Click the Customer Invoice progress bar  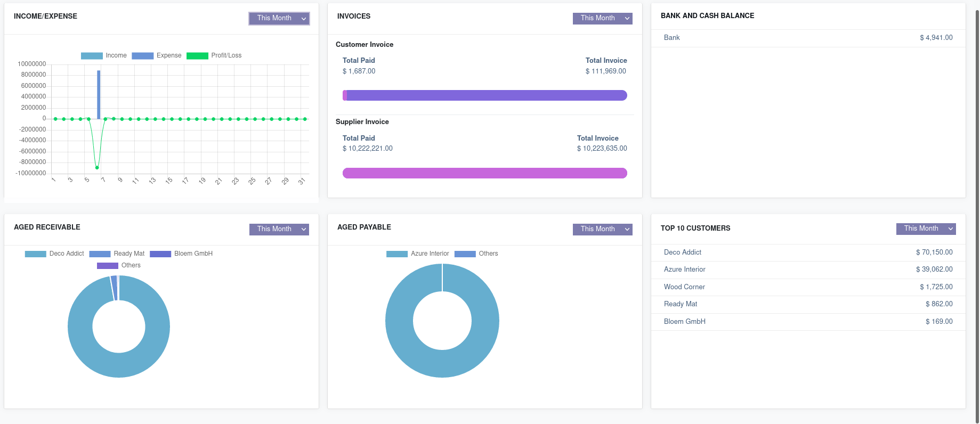(x=485, y=95)
